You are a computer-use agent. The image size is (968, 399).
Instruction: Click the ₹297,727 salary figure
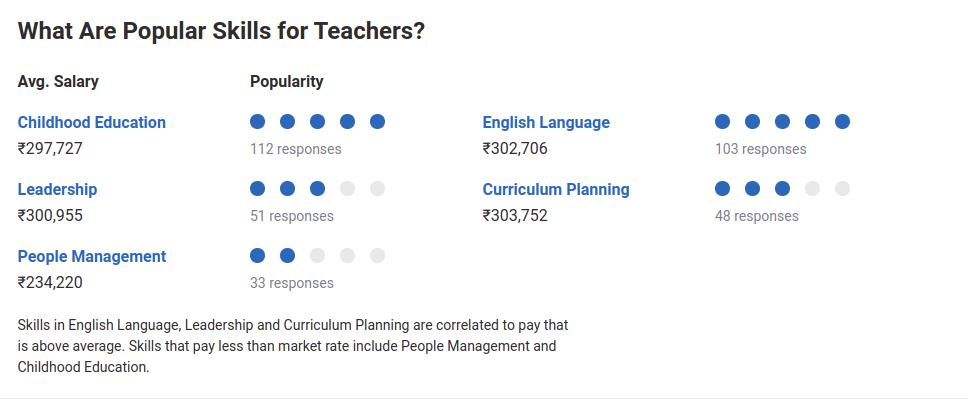(50, 149)
